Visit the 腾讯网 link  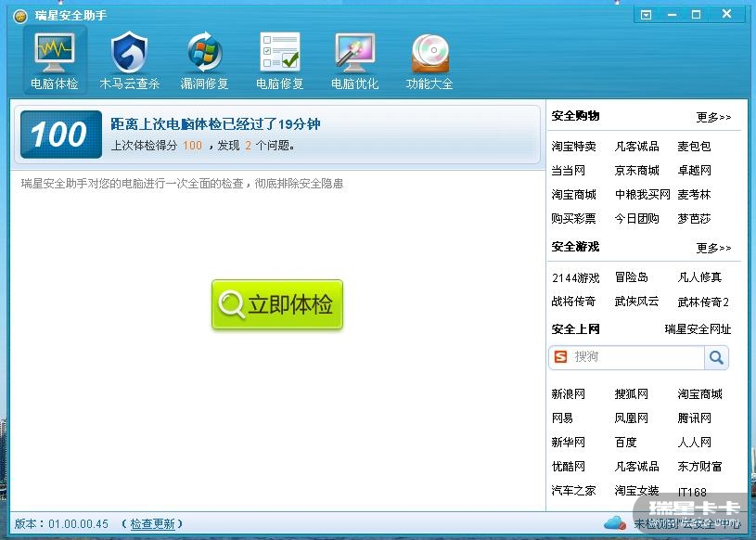pos(694,418)
